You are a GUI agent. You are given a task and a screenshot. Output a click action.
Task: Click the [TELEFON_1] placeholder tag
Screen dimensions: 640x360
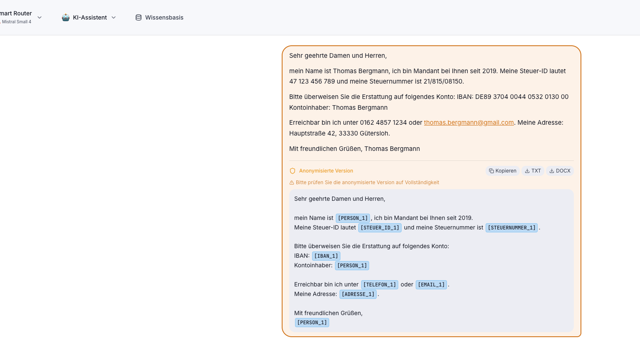coord(380,284)
